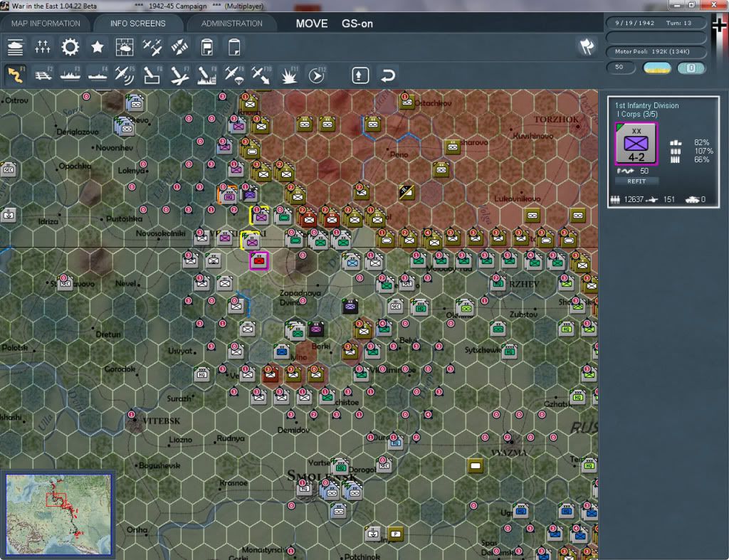
Task: Select F10 air transfer mode icon
Action: (261, 75)
